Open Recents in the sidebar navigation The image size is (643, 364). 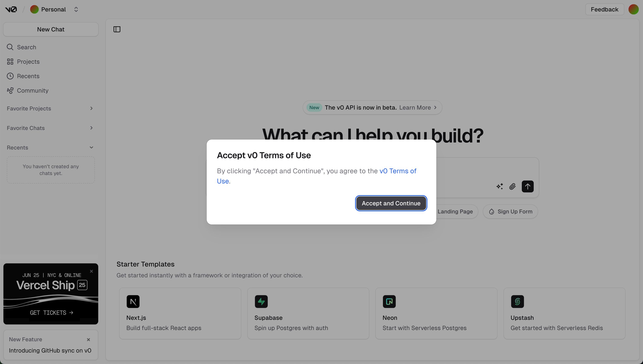click(x=51, y=76)
